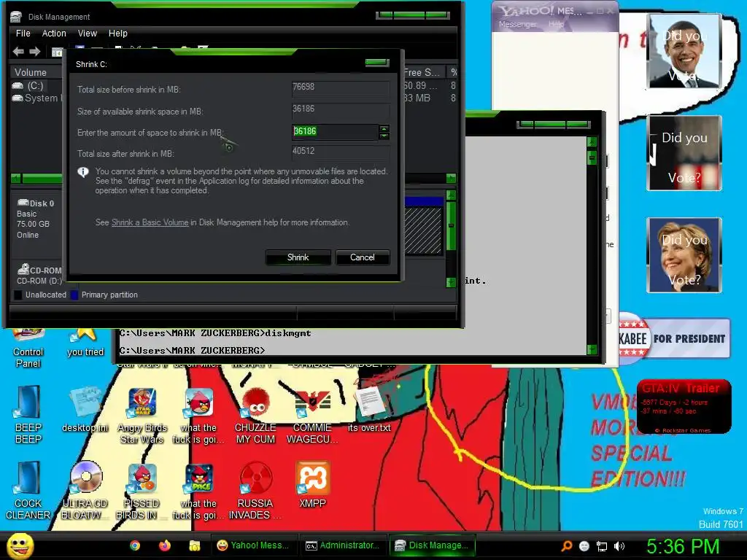Open the Action menu

[54, 34]
